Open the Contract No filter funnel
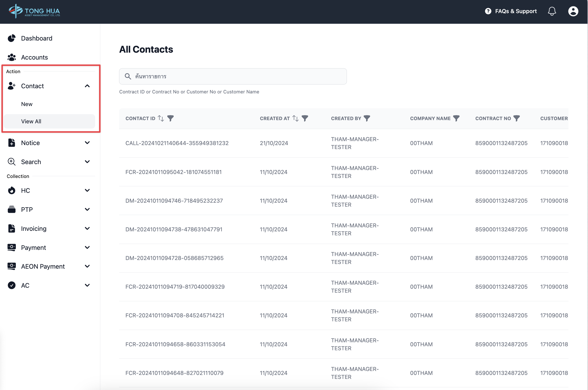This screenshot has height=390, width=588. pyautogui.click(x=516, y=118)
